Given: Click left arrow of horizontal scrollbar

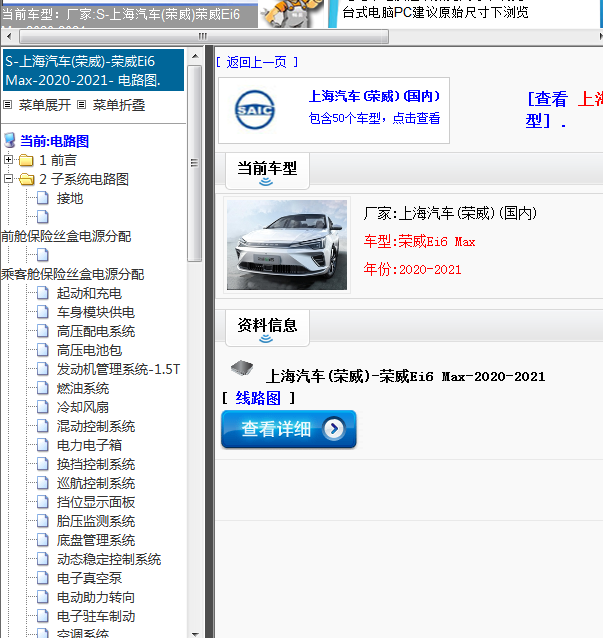Looking at the screenshot, I should pyautogui.click(x=9, y=37).
